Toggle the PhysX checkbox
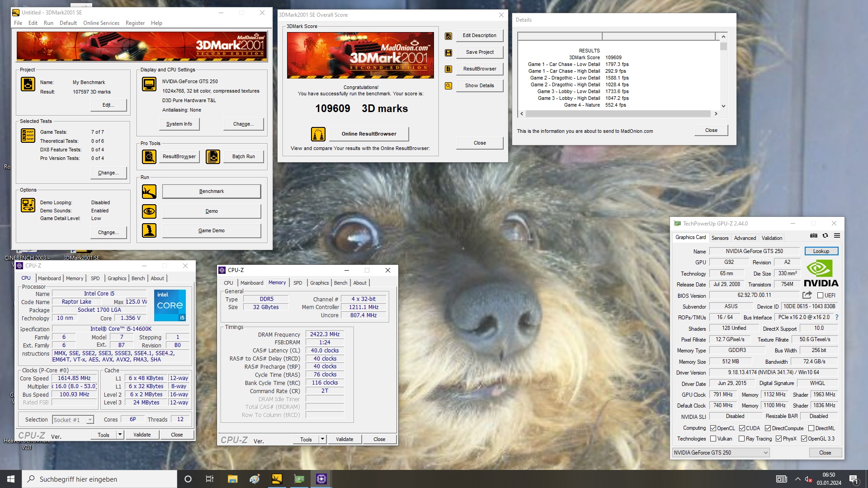Image resolution: width=868 pixels, height=488 pixels. pos(778,439)
